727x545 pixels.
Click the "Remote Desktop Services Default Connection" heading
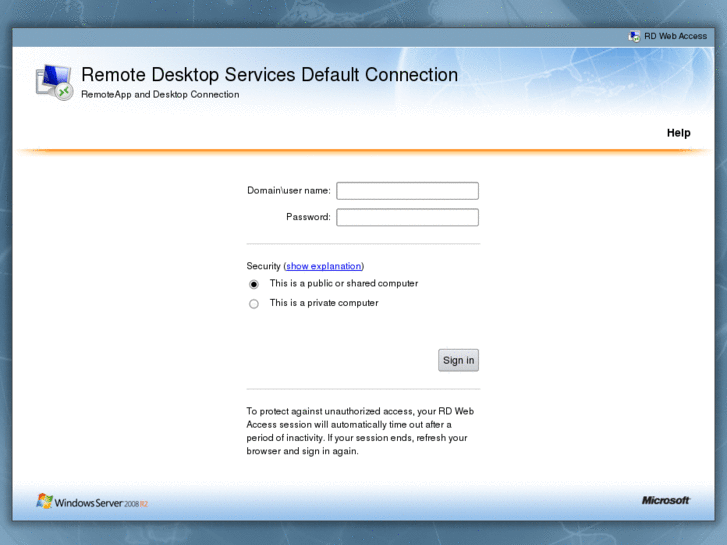pyautogui.click(x=269, y=75)
